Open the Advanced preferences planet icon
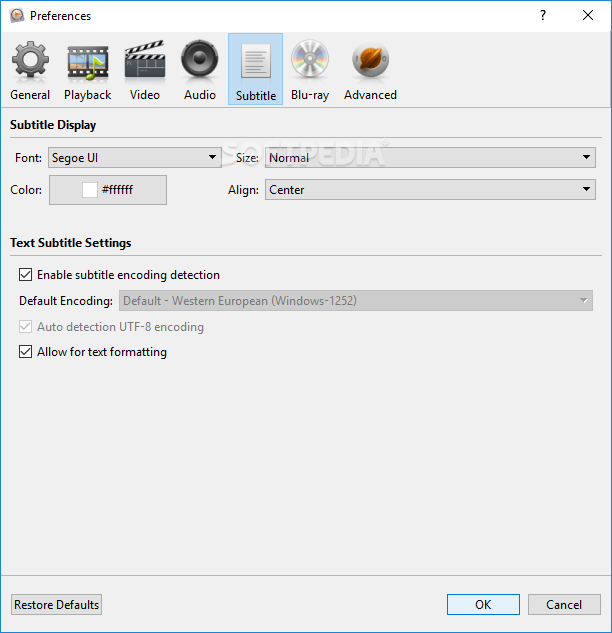The image size is (612, 633). pos(370,60)
